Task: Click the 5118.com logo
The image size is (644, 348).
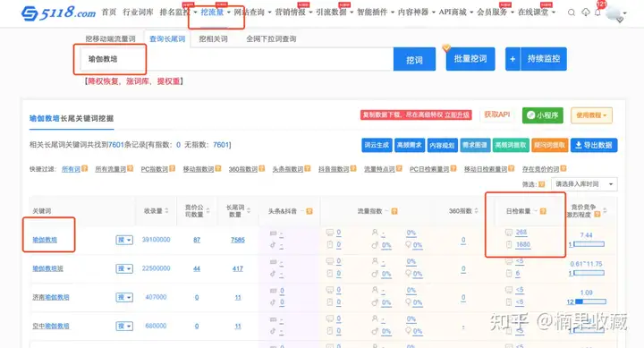Action: [x=58, y=13]
